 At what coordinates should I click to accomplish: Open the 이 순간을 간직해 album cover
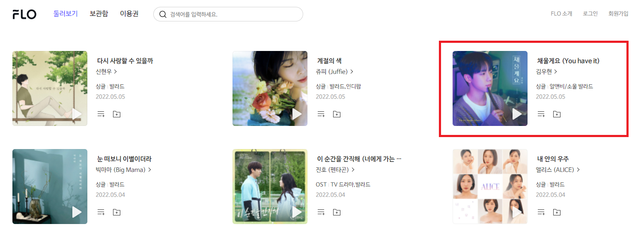pyautogui.click(x=270, y=186)
